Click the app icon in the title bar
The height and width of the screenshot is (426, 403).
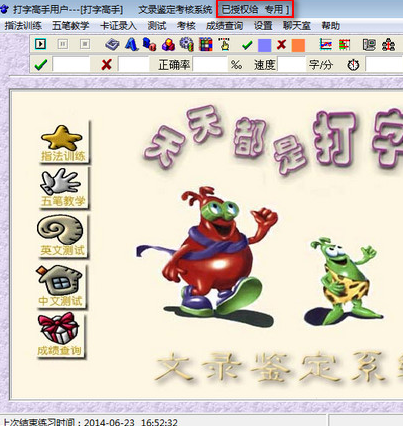point(5,9)
